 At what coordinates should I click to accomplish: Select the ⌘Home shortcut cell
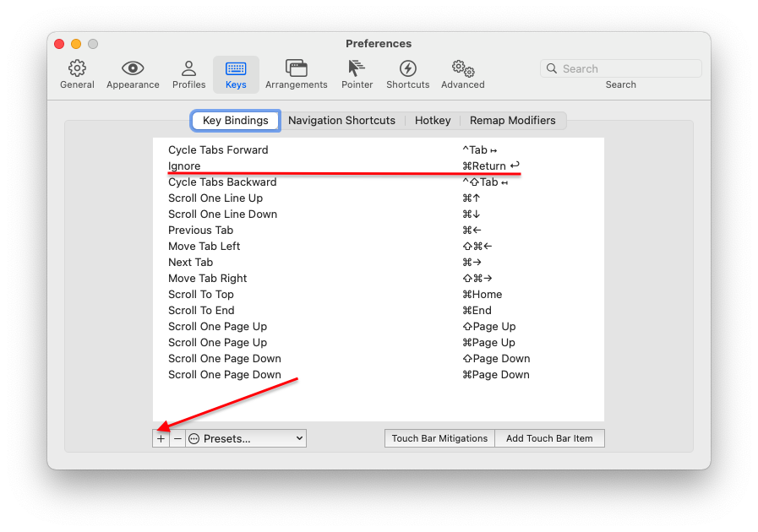click(482, 294)
